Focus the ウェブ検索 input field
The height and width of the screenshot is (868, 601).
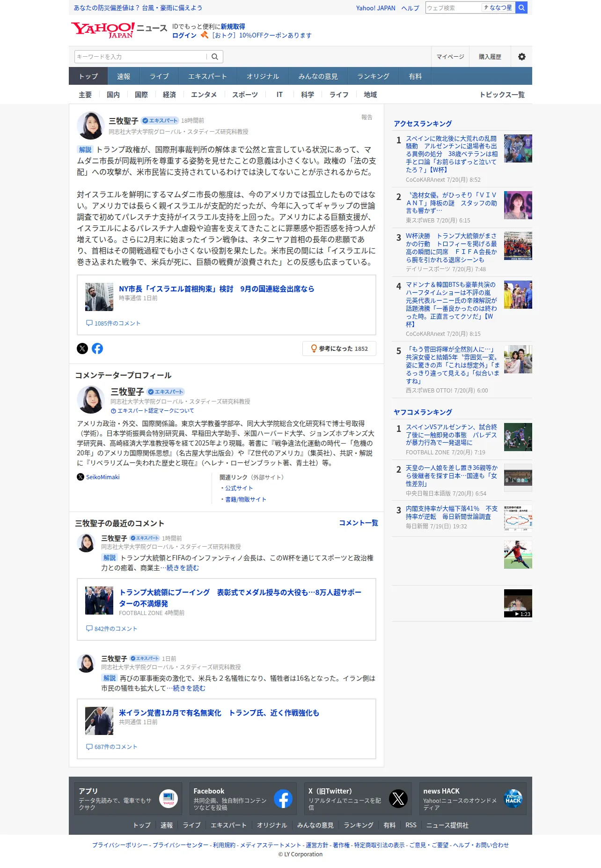453,7
